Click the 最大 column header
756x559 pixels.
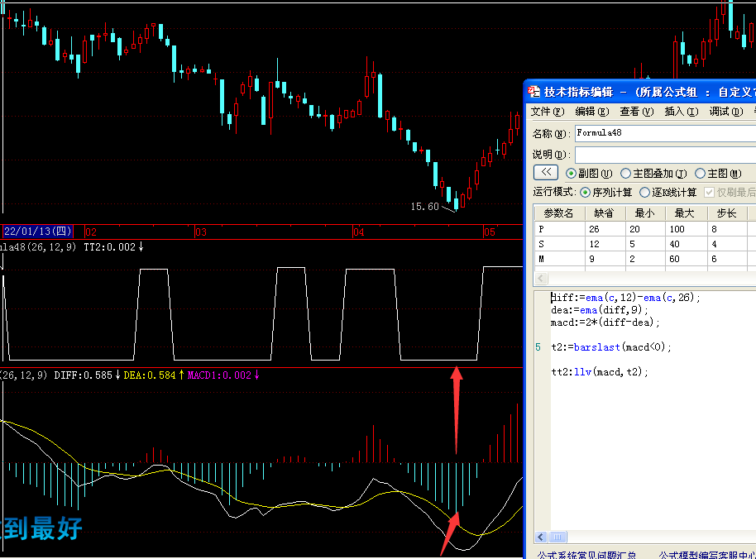[686, 213]
